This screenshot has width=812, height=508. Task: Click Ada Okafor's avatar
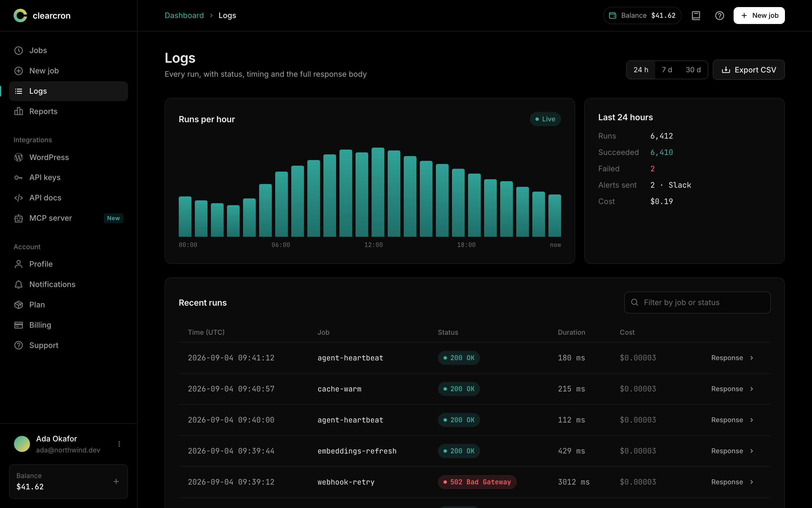22,444
